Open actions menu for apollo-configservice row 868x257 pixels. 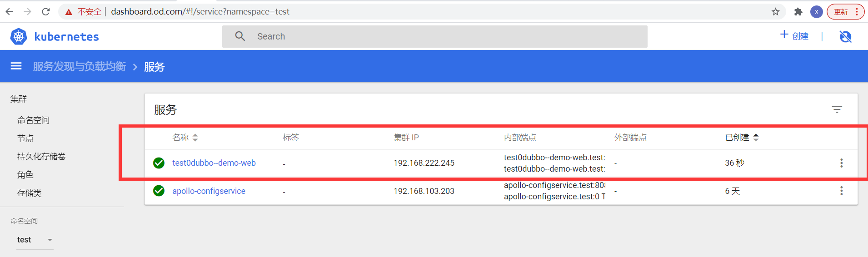[x=841, y=191]
